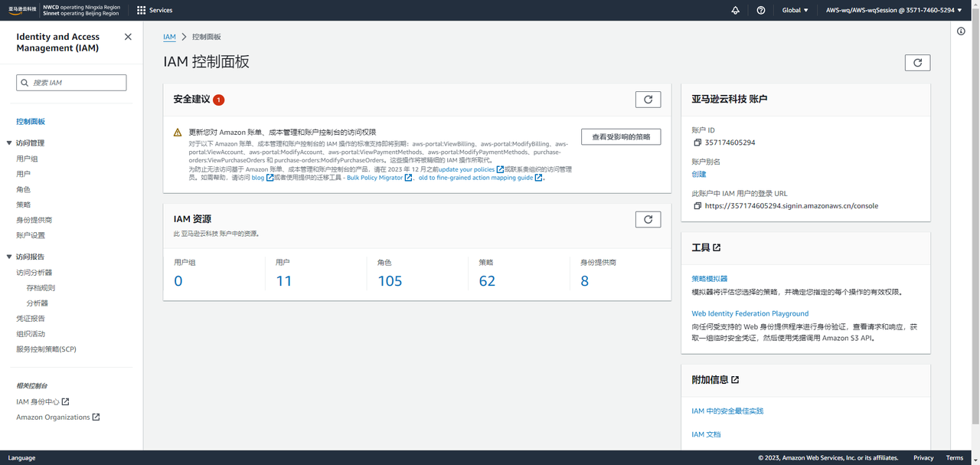Click the warning triangle icon
This screenshot has height=465, width=980.
tap(178, 133)
